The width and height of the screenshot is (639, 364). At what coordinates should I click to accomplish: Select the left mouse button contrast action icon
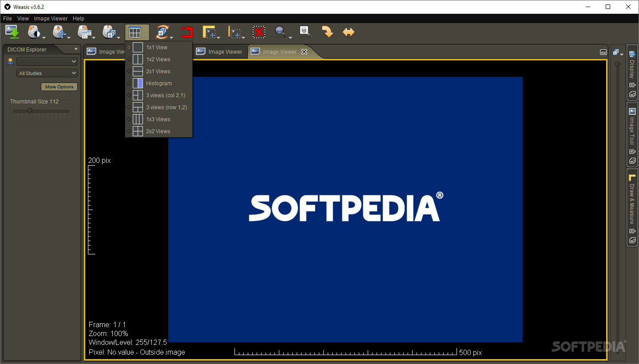(34, 32)
